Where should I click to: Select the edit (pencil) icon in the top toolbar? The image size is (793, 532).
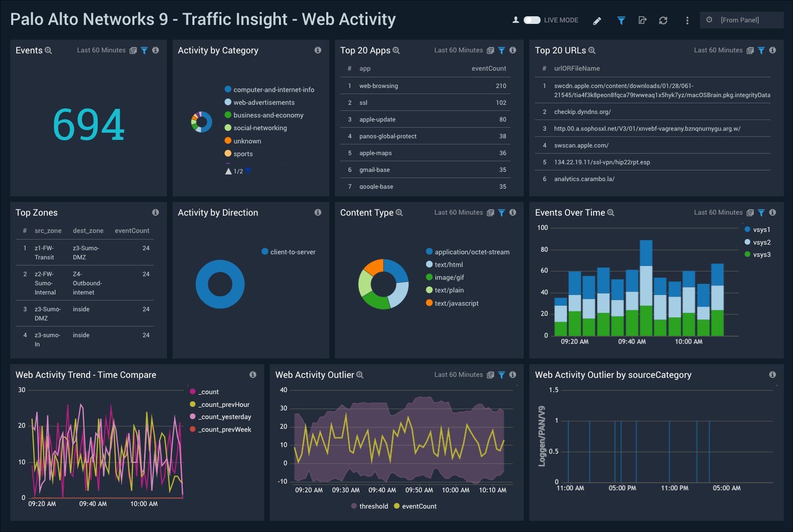click(x=597, y=20)
